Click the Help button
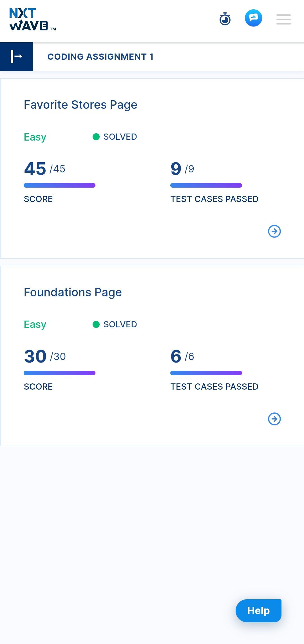 pyautogui.click(x=258, y=611)
